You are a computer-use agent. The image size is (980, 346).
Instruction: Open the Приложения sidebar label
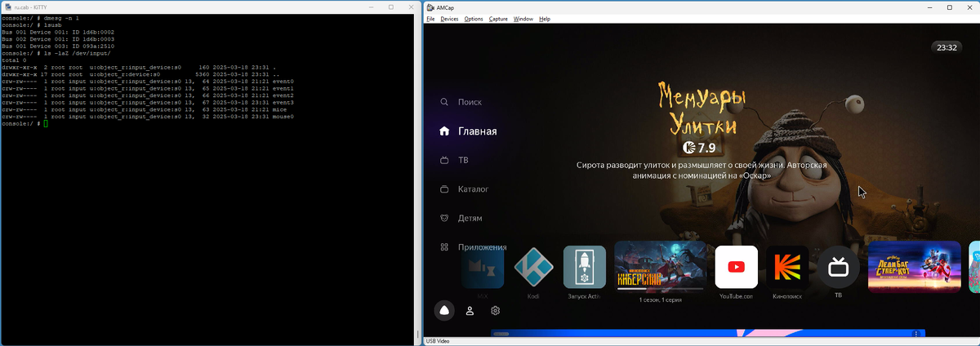pos(483,247)
